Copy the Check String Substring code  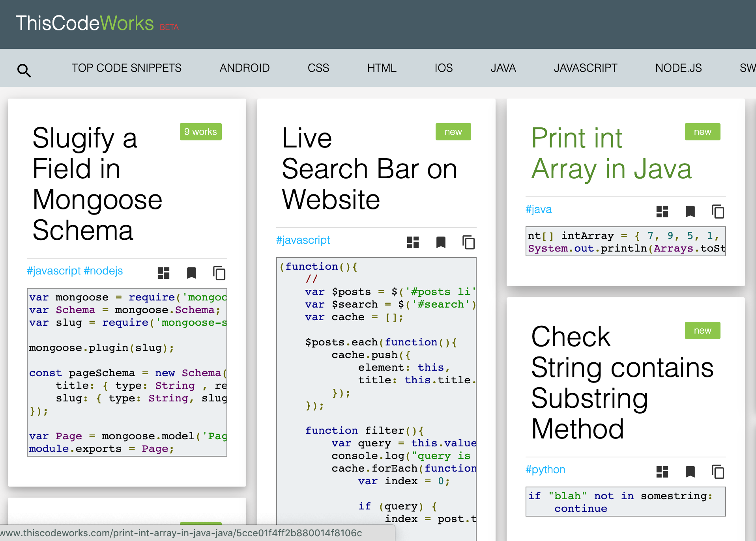(718, 472)
